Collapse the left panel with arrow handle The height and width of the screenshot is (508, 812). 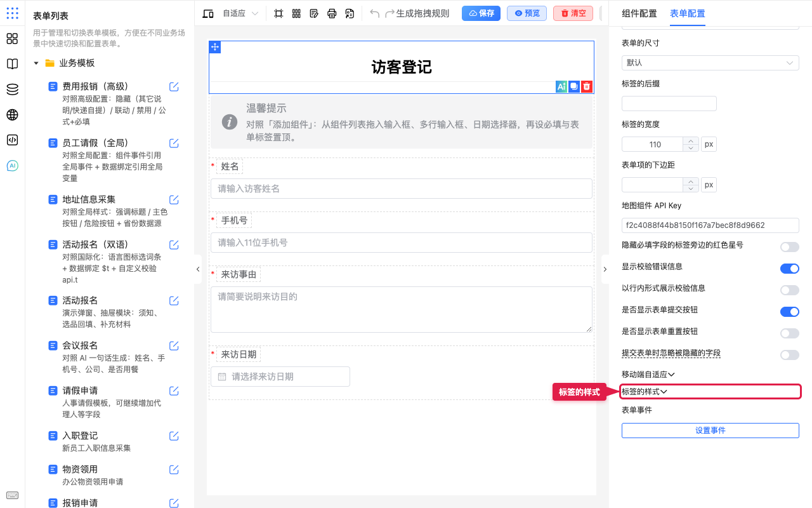[197, 269]
